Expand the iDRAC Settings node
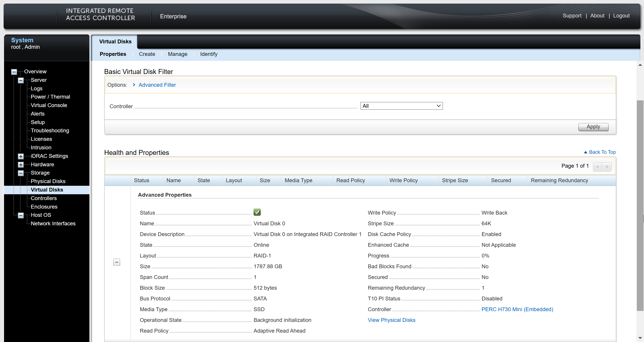This screenshot has height=342, width=644. click(21, 156)
